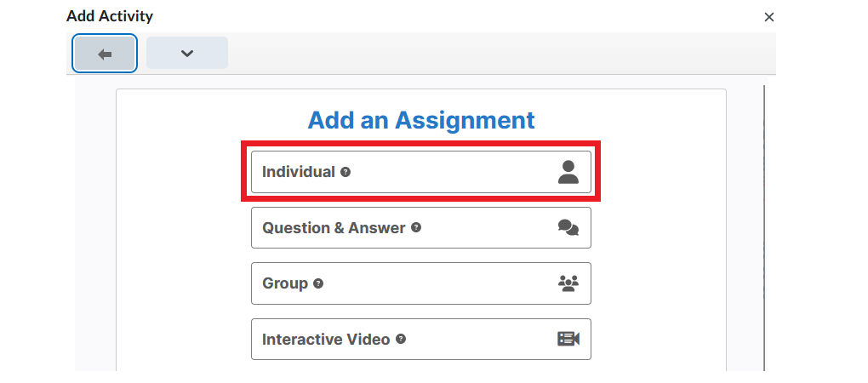Screen dimensions: 868x383
Task: Click the video camera icon
Action: click(x=568, y=339)
